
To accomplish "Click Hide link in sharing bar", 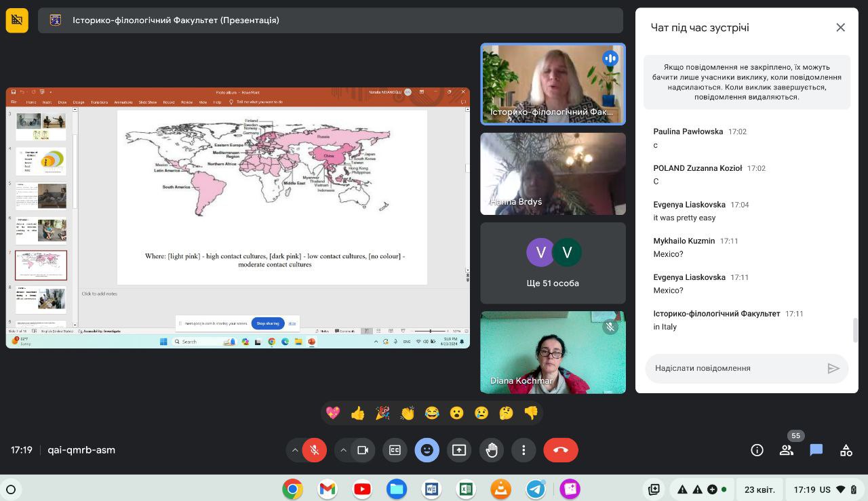I will (292, 323).
